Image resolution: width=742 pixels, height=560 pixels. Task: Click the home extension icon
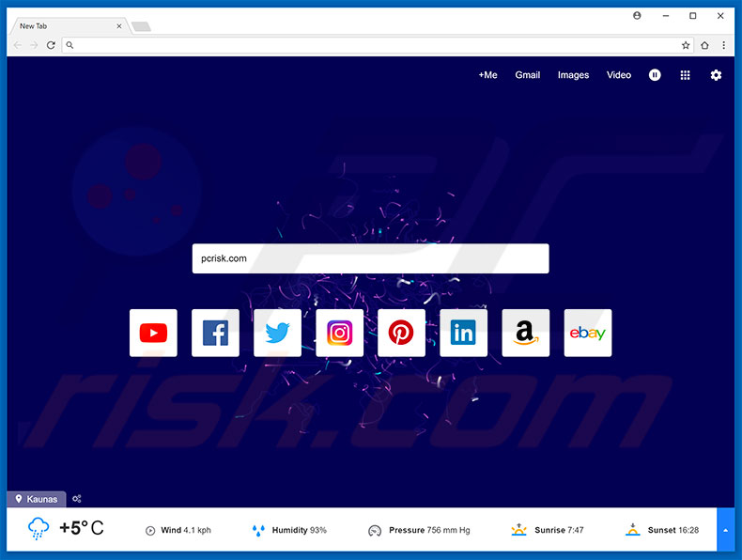[704, 45]
